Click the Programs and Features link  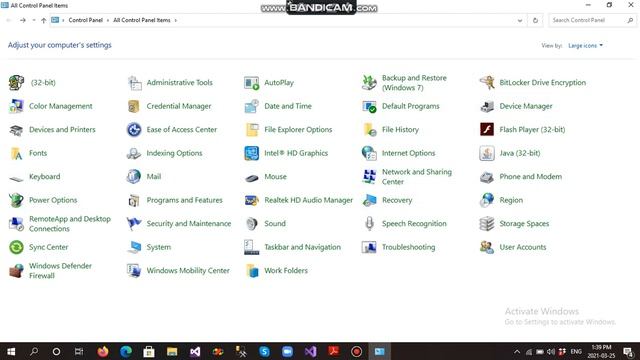tap(184, 200)
